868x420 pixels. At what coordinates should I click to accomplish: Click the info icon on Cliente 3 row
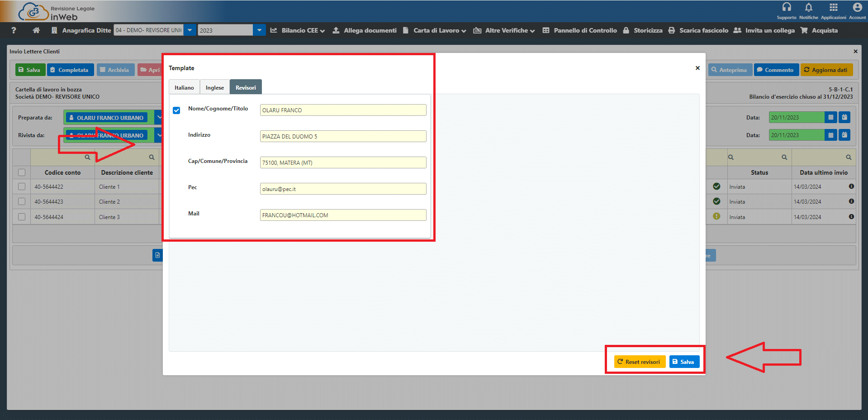pos(851,217)
